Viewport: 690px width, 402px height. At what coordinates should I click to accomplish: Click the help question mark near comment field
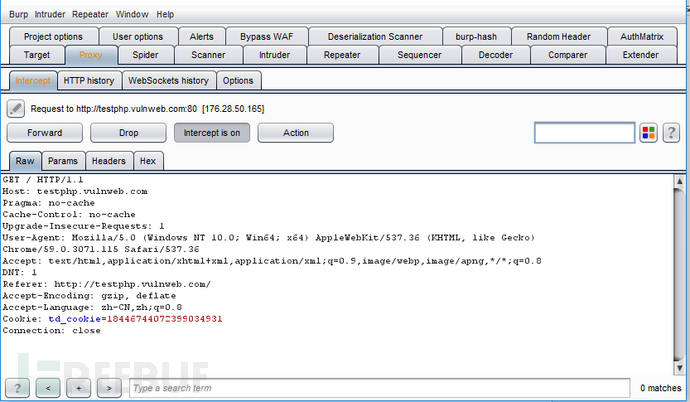pos(671,133)
